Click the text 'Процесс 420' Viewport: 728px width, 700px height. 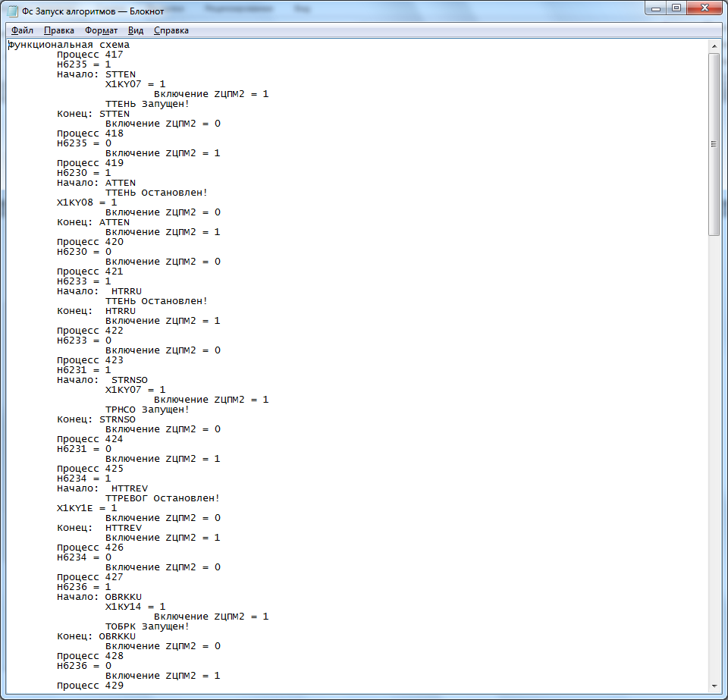pos(90,242)
